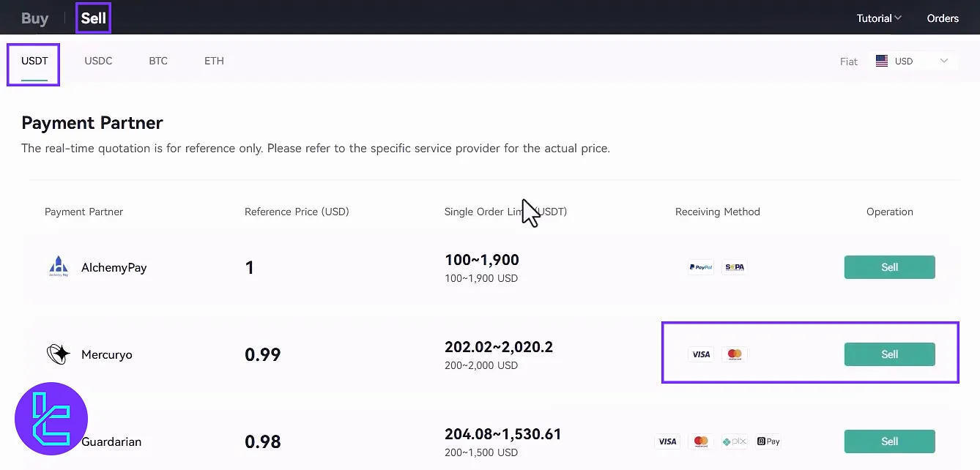Switch to the Buy tab
The image size is (980, 470).
34,18
